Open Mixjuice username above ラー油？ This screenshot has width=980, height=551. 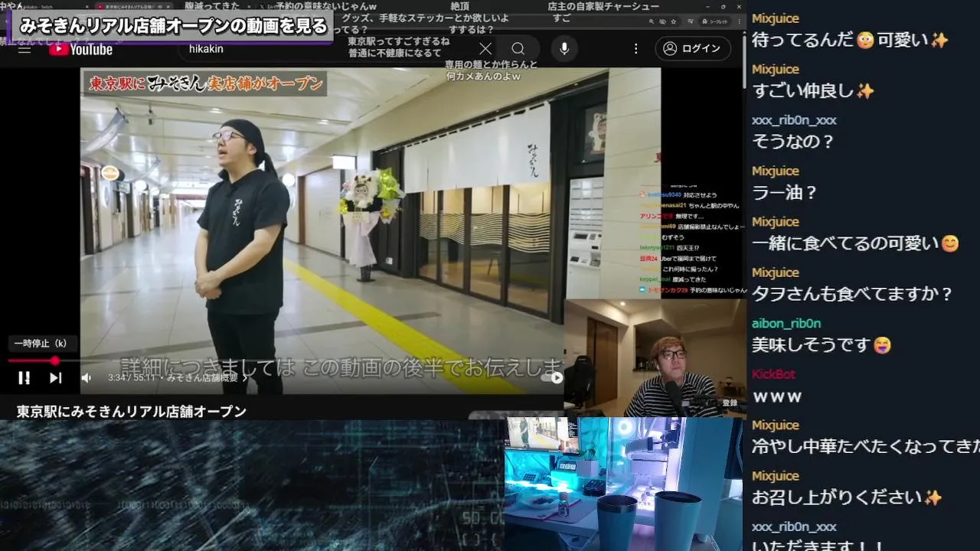[776, 171]
